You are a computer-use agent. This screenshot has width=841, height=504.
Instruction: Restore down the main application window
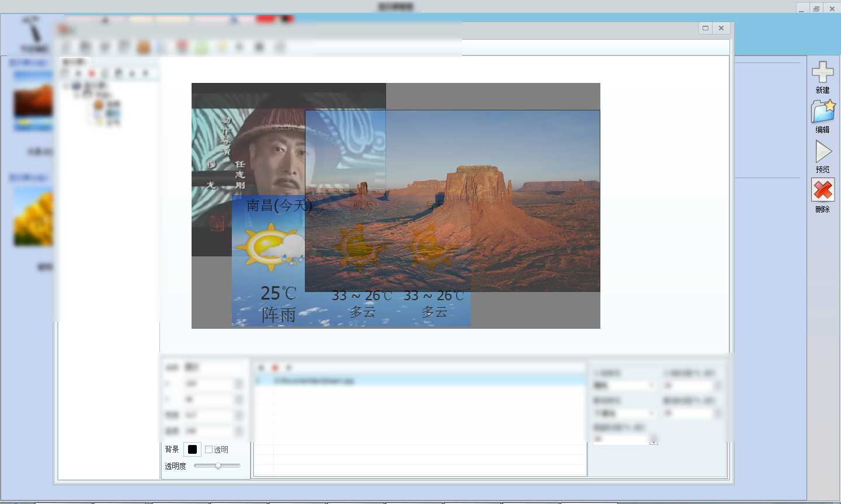click(x=816, y=8)
